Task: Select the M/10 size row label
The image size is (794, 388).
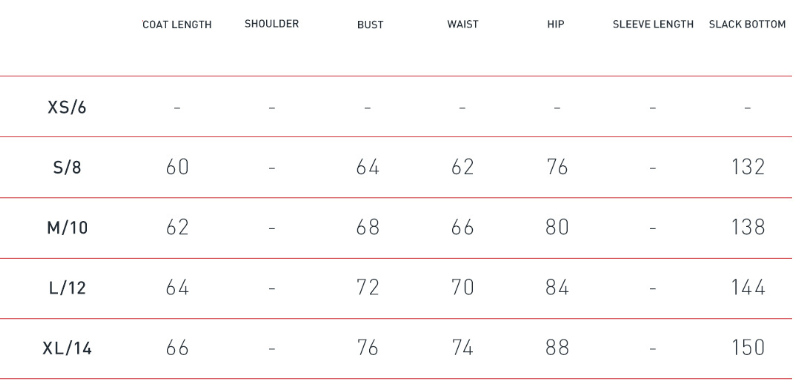Action: pyautogui.click(x=67, y=228)
